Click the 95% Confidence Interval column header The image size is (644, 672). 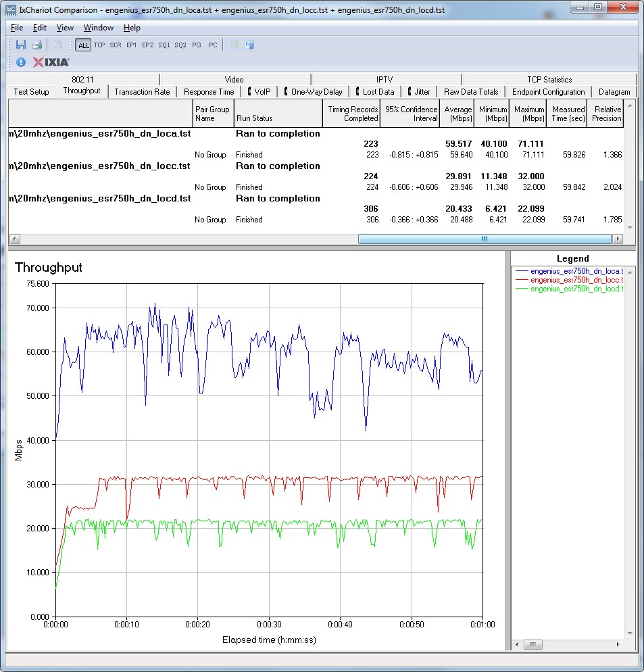410,114
